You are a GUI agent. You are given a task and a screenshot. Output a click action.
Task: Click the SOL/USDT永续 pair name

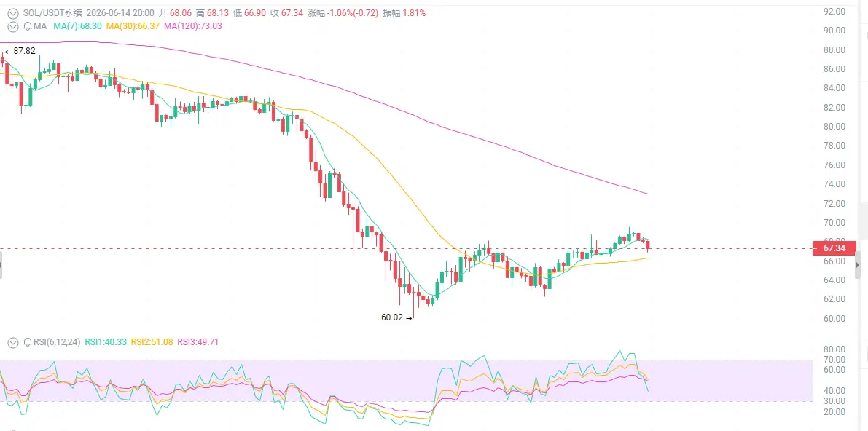pyautogui.click(x=52, y=12)
